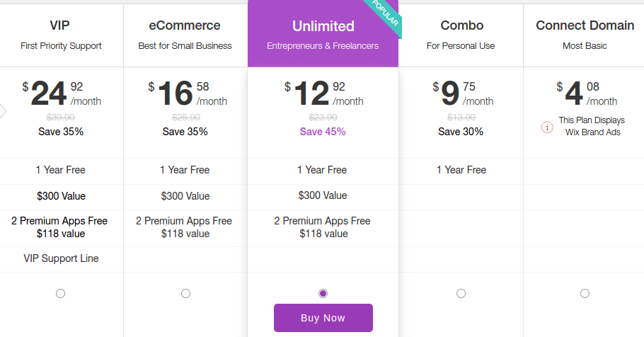Select the eCommerce plan heading
This screenshot has height=337, width=644.
click(x=185, y=25)
